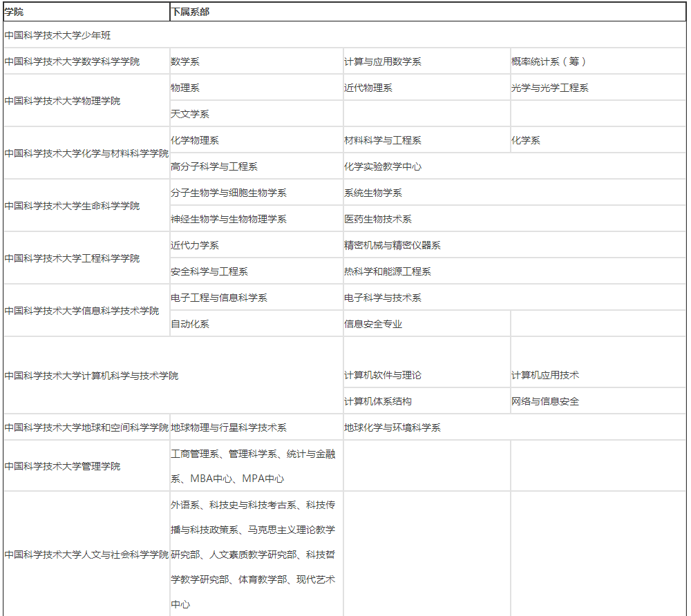Image resolution: width=691 pixels, height=616 pixels.
Task: Click the 物理系 cell
Action: point(256,88)
